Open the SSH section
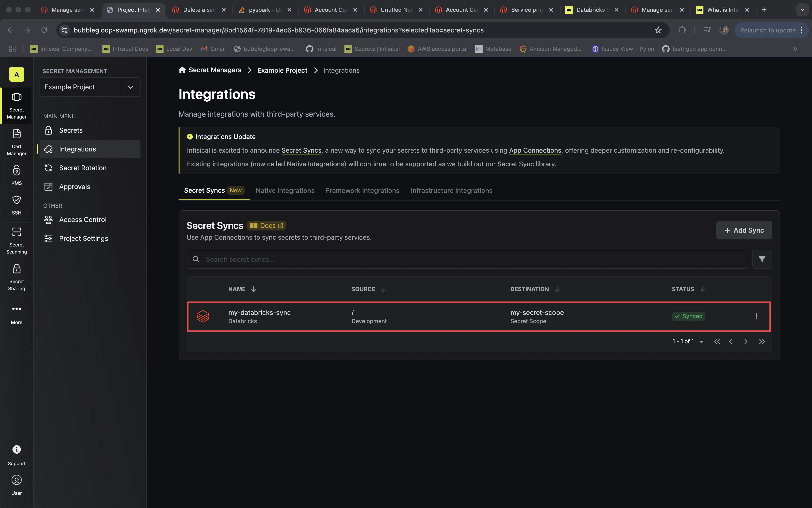 [16, 205]
